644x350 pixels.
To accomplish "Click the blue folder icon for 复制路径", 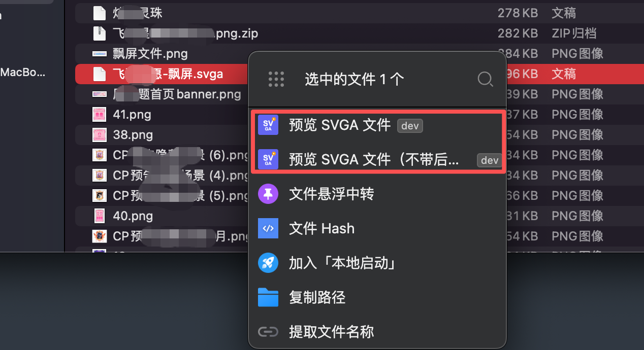I will [x=268, y=297].
